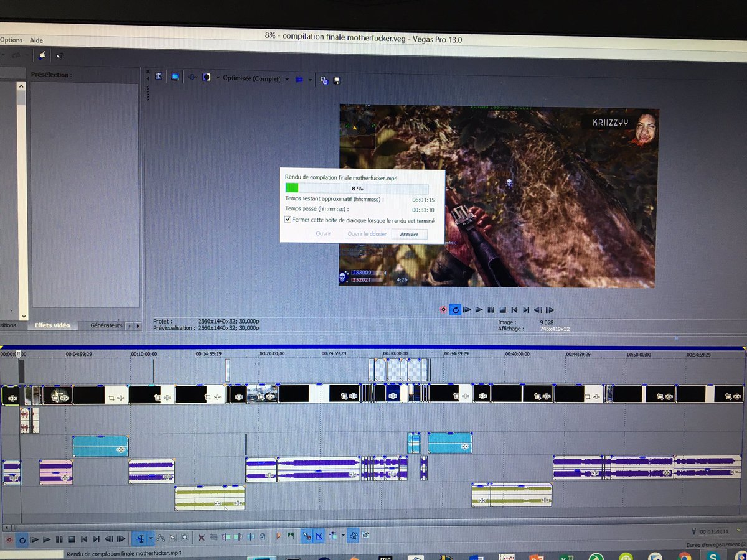
Task: Pause playback under the video preview
Action: 491,310
